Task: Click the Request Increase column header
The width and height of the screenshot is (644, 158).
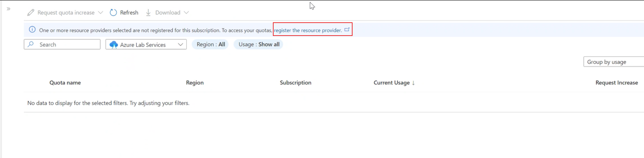Action: pyautogui.click(x=616, y=83)
